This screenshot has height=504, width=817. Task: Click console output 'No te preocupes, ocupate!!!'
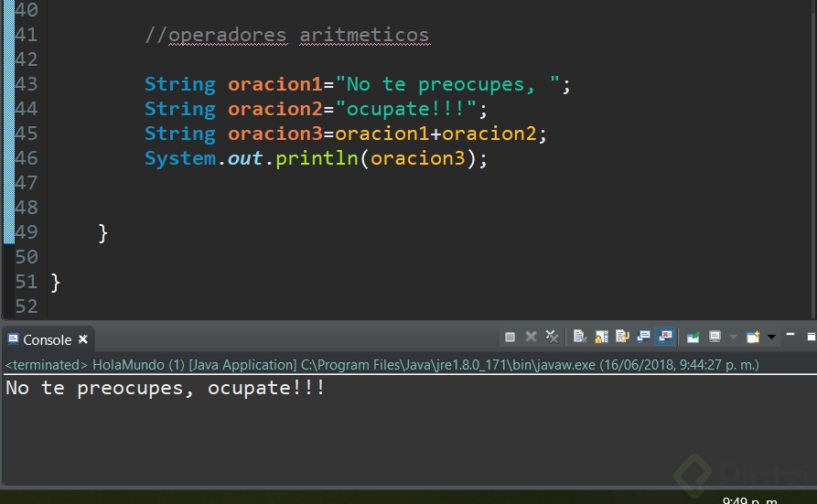[x=166, y=388]
